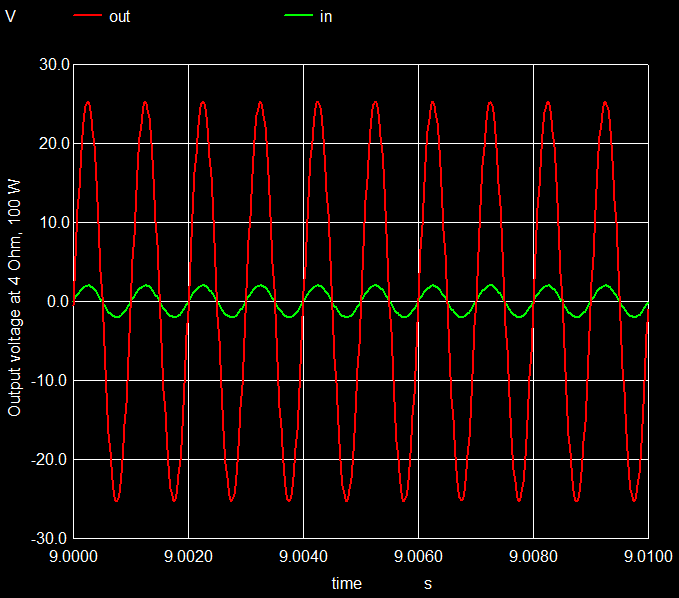Click the 20.0 y-axis value
This screenshot has width=679, height=598.
point(55,143)
